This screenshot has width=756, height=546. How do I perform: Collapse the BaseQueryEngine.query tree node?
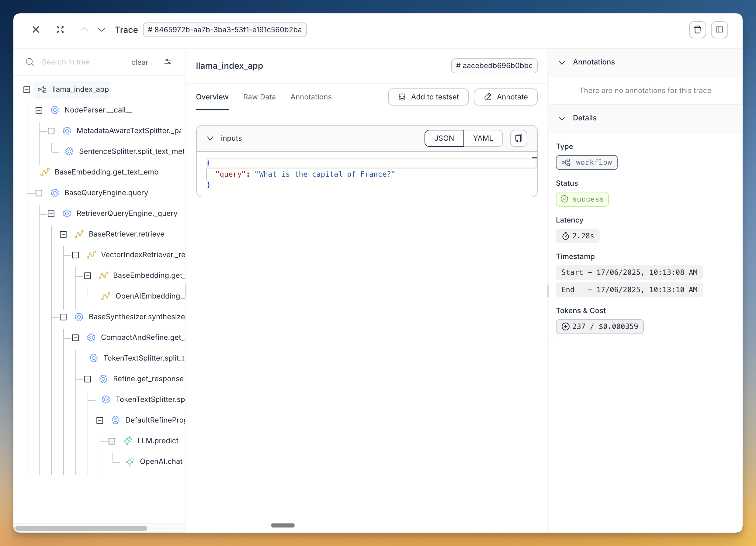tap(39, 193)
